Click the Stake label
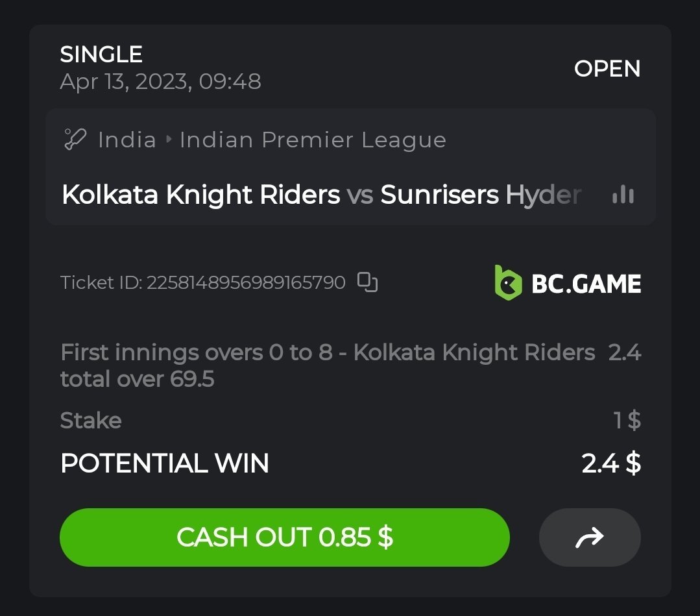The height and width of the screenshot is (616, 700). [91, 421]
